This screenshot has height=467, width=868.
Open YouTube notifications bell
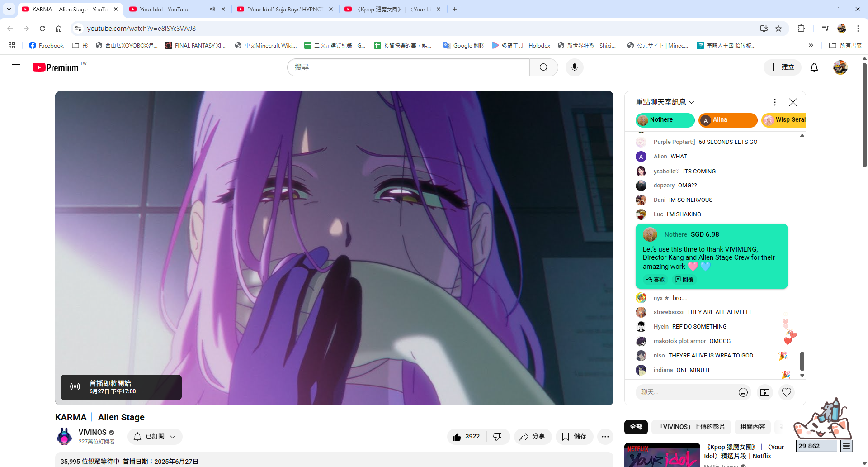point(814,67)
